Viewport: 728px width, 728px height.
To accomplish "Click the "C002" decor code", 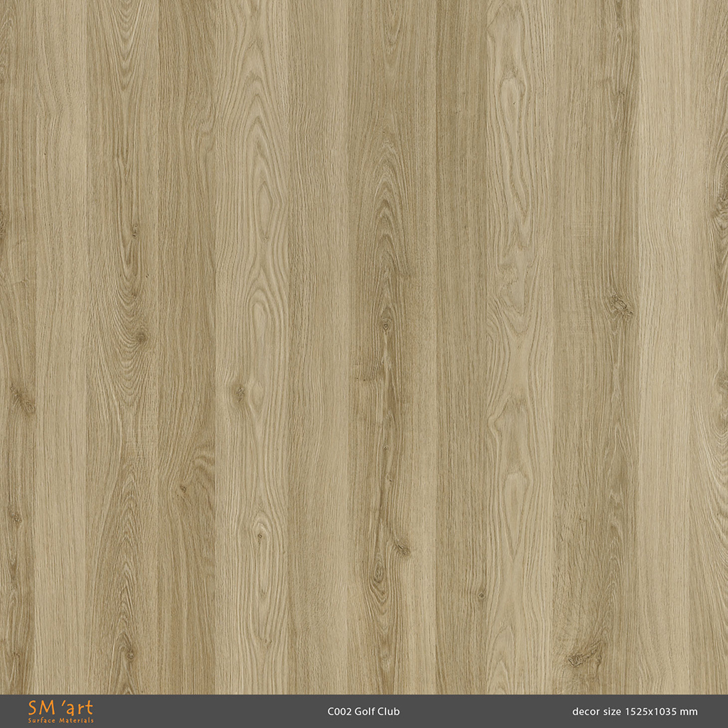I will 339,712.
